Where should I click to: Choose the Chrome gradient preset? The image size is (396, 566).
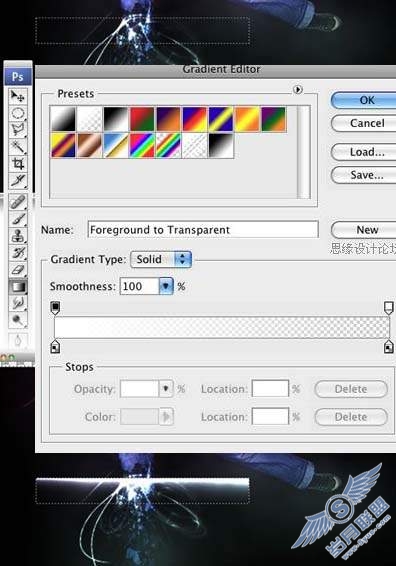point(116,145)
